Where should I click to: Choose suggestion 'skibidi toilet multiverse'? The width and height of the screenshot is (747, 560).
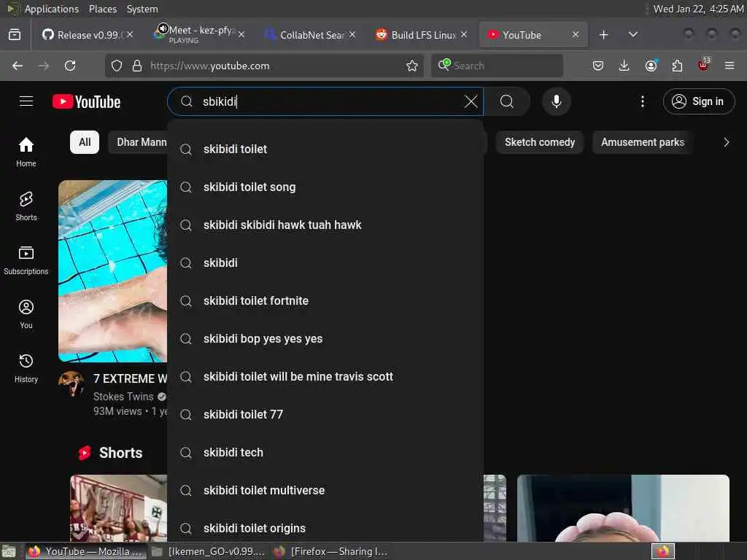coord(325,491)
